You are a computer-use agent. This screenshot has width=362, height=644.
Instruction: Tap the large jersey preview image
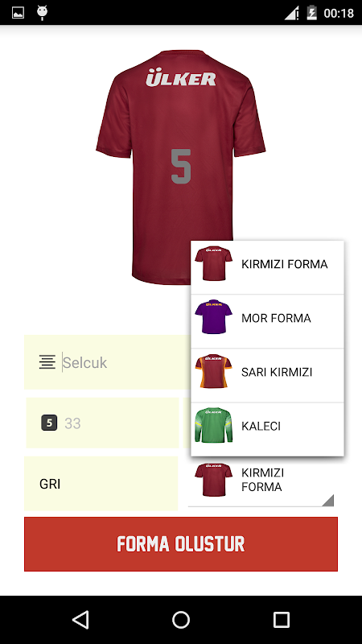pyautogui.click(x=181, y=167)
